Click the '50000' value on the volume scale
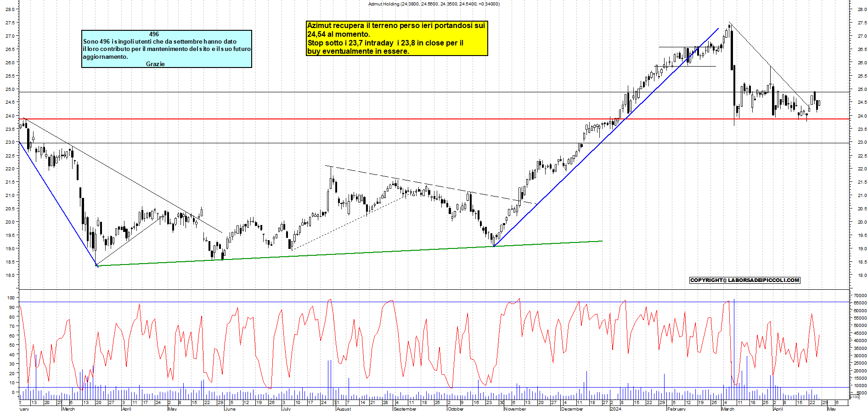The height and width of the screenshot is (411, 868). click(860, 326)
